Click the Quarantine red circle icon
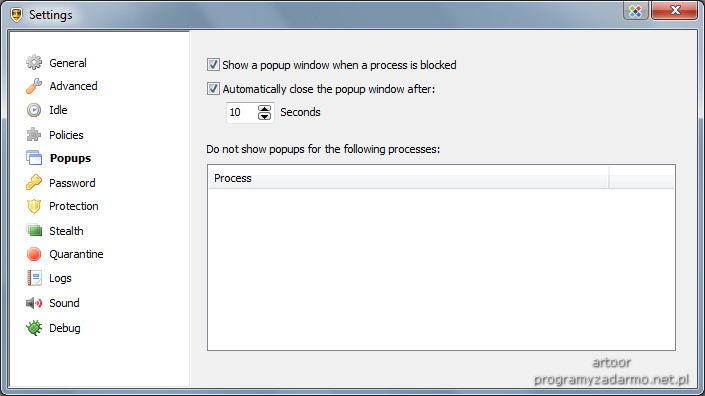The height and width of the screenshot is (396, 705). click(x=34, y=254)
